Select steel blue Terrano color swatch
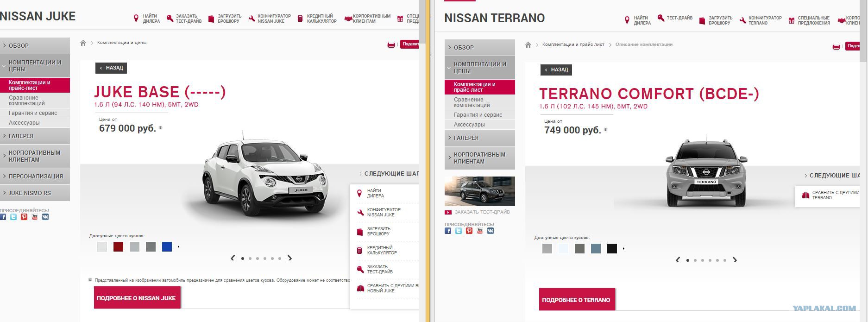 [596, 249]
